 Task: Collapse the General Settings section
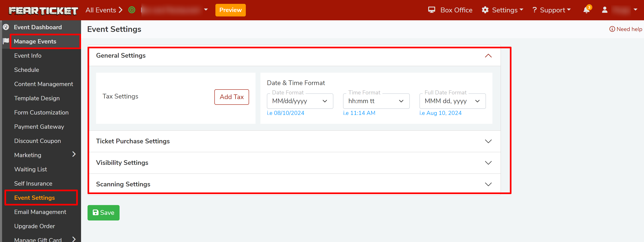tap(488, 56)
